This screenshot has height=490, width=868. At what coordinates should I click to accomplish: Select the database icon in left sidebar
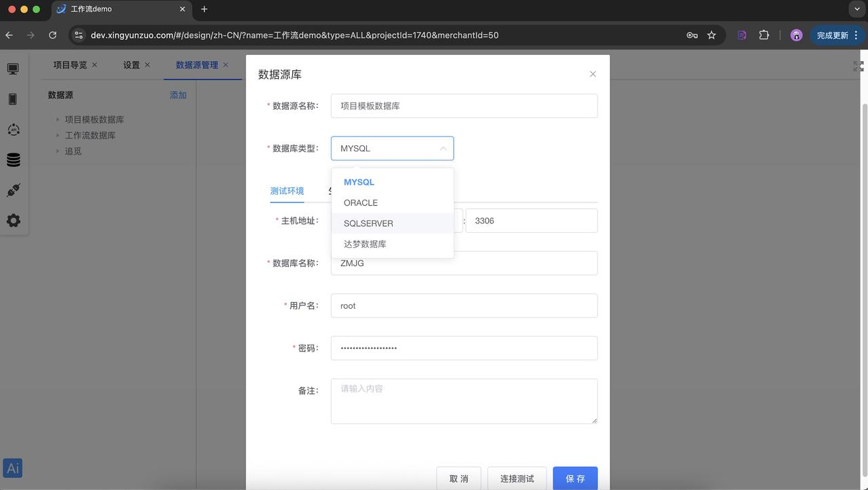coord(13,160)
